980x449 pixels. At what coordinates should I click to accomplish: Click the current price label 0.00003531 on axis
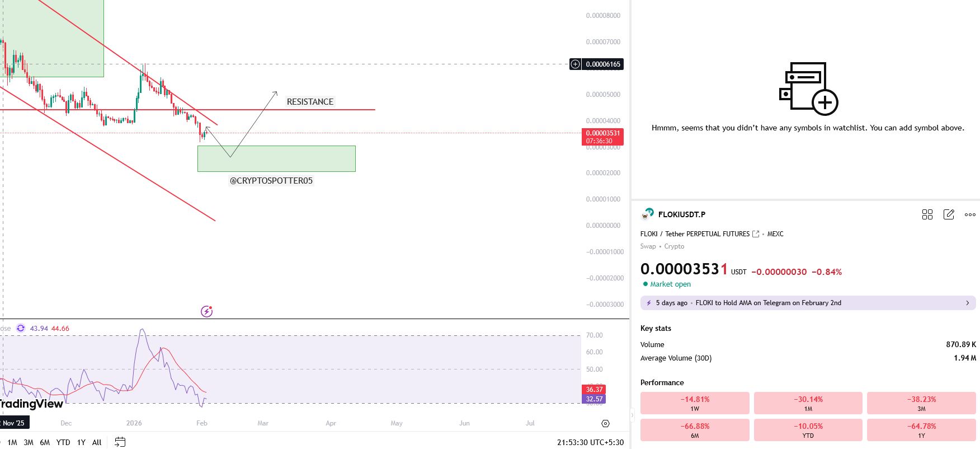coord(602,137)
